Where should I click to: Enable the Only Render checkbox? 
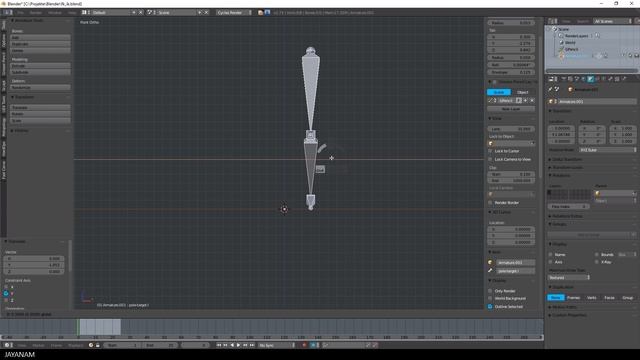click(x=490, y=291)
